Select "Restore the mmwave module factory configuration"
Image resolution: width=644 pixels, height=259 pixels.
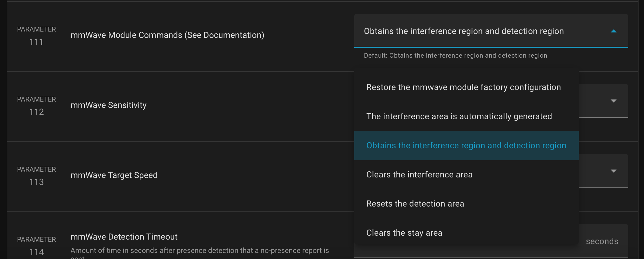tap(463, 87)
